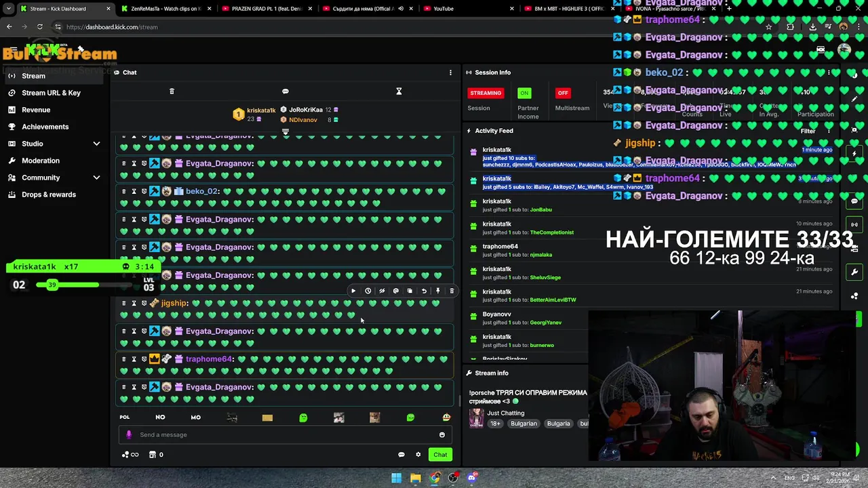
Task: Open JonBabu gifted sub link
Action: coord(540,210)
